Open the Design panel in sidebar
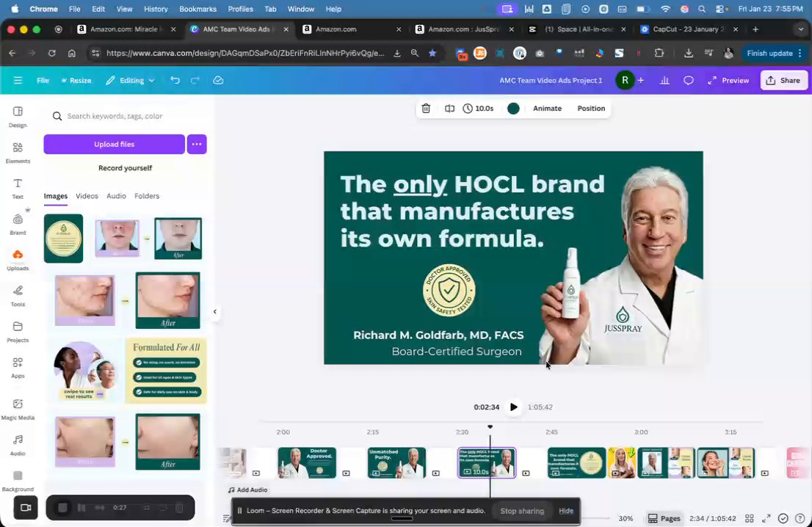The image size is (812, 527). click(18, 117)
